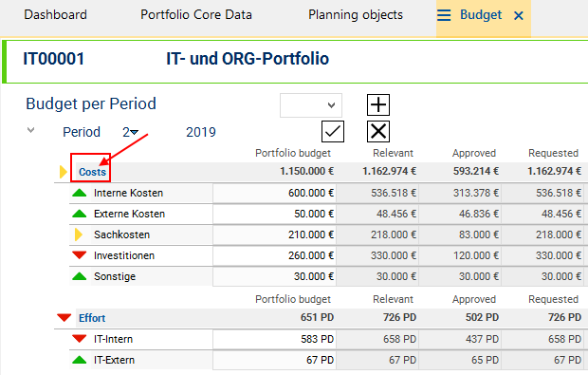Click the green triangle beside Externe Kosten
This screenshot has width=588, height=375.
(x=79, y=214)
